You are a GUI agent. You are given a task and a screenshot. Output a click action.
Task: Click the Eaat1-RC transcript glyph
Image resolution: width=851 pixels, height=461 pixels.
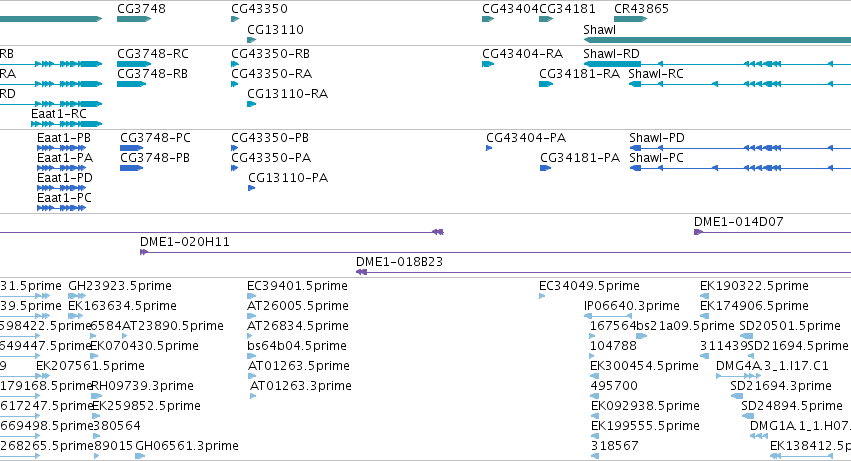click(x=67, y=124)
